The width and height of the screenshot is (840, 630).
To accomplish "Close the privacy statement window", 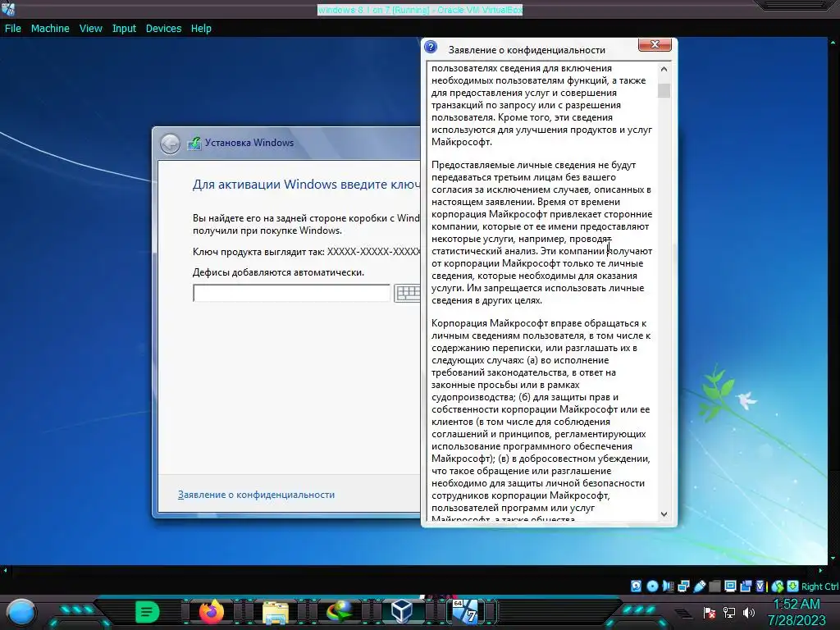I will tap(655, 45).
